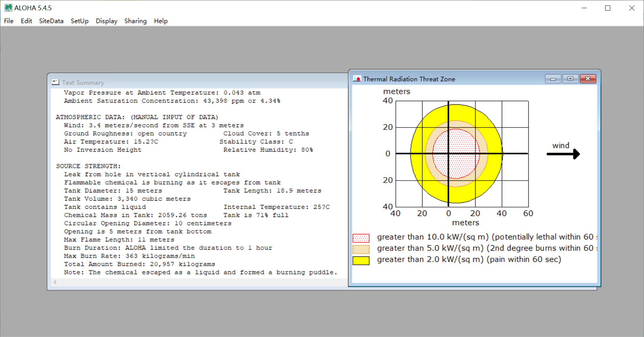Minimize the ALOHA main window
This screenshot has width=644, height=337.
coord(584,8)
